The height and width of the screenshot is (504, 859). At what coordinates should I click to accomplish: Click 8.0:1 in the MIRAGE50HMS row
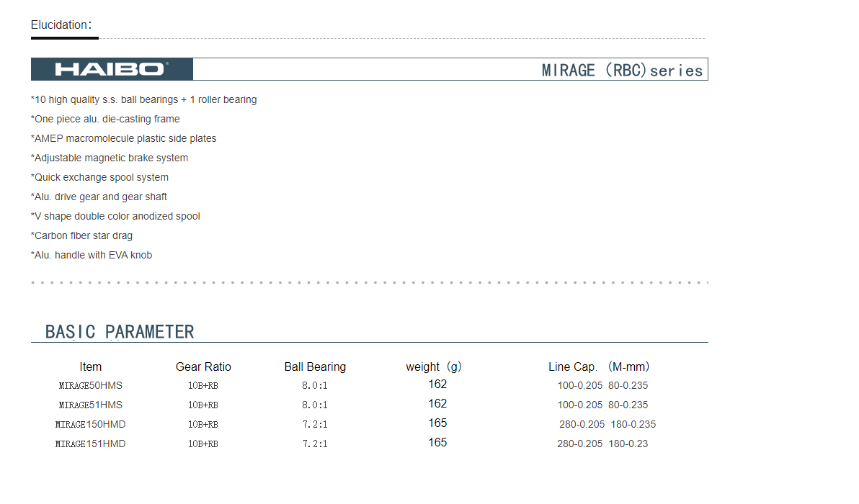(315, 386)
